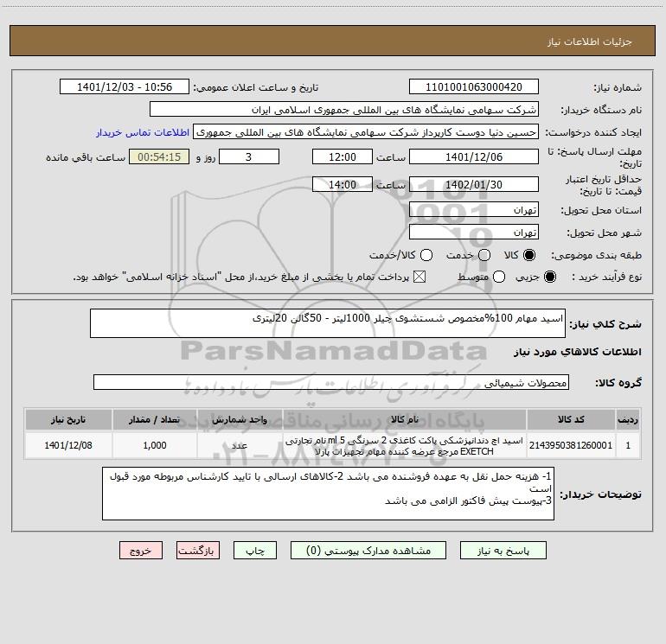Select the خدمت radio button
The height and width of the screenshot is (644, 666).
484,255
